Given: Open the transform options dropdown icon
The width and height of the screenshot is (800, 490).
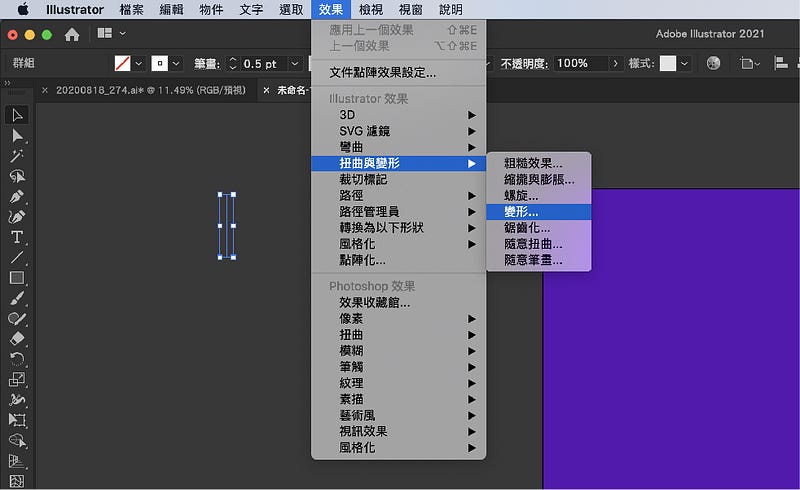Looking at the screenshot, I should (749, 63).
